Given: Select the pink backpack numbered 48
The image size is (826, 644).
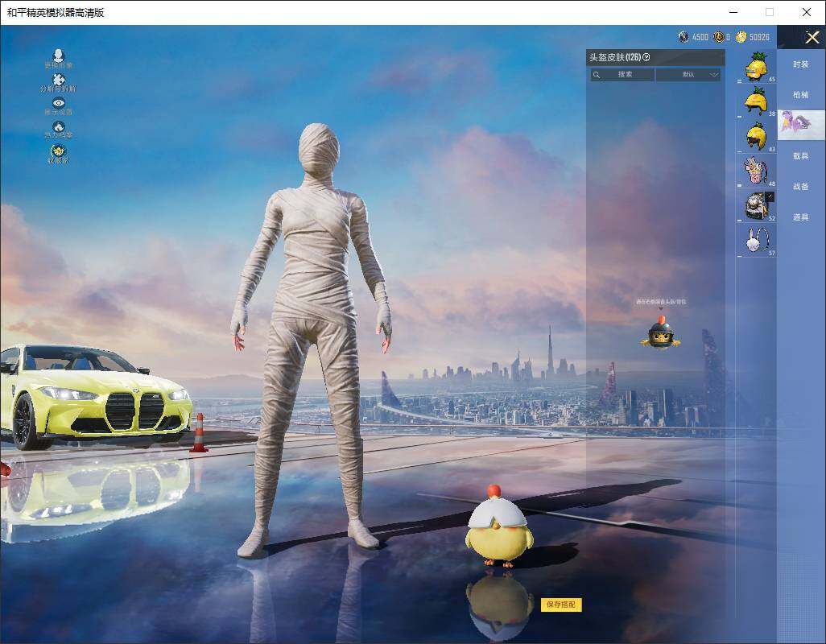Looking at the screenshot, I should pyautogui.click(x=757, y=171).
